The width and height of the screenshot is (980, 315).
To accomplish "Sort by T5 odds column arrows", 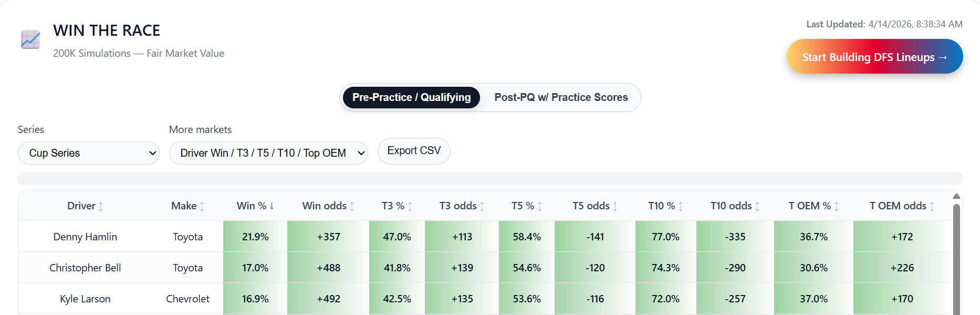I will (615, 207).
